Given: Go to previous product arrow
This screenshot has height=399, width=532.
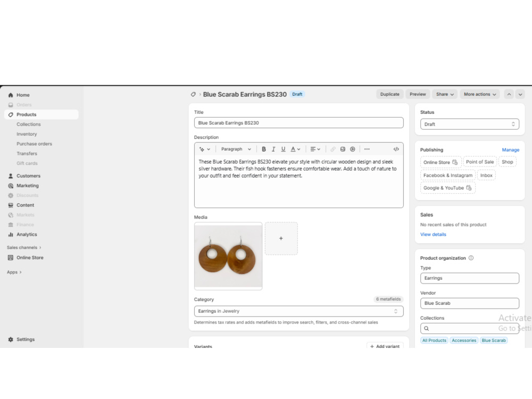Looking at the screenshot, I should tap(509, 94).
